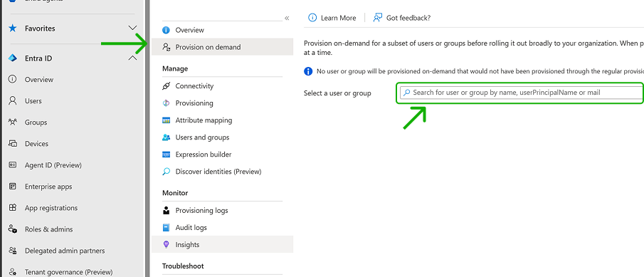
Task: Click the Learn More info icon
Action: [312, 18]
